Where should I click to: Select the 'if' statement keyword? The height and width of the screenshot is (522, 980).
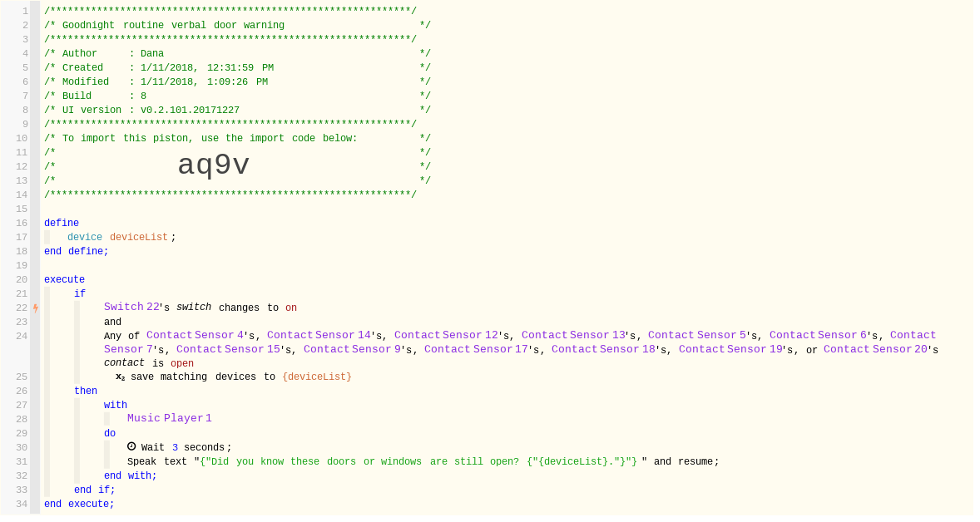click(80, 293)
